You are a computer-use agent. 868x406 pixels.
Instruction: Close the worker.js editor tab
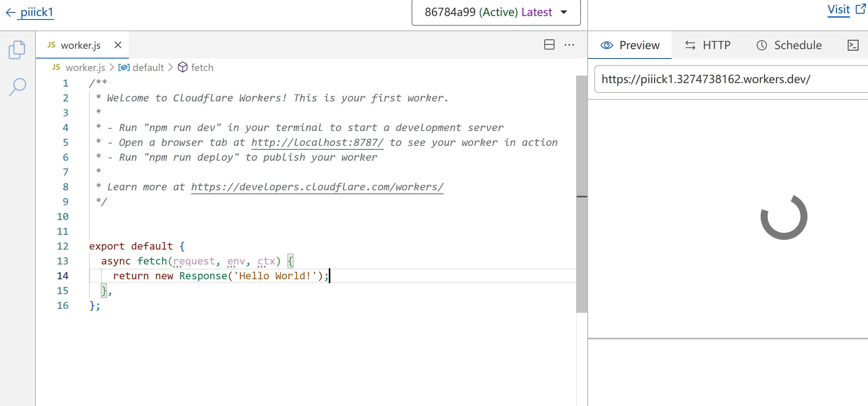118,45
